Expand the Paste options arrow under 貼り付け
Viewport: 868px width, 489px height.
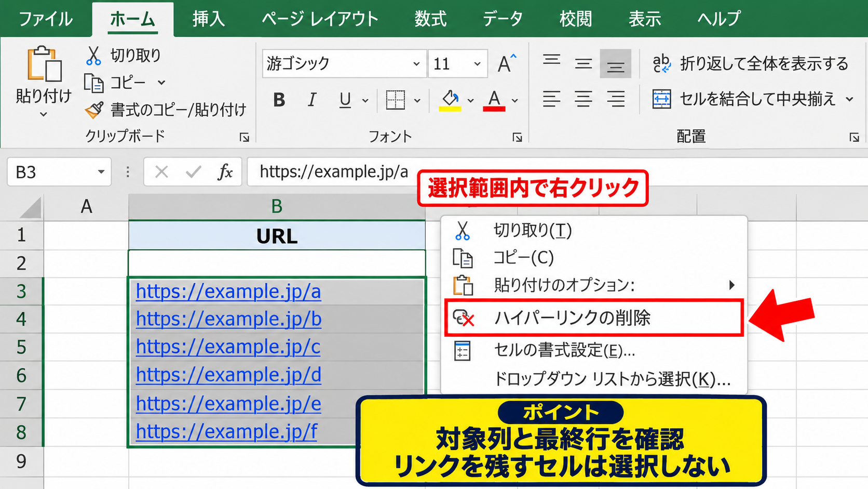tap(44, 114)
